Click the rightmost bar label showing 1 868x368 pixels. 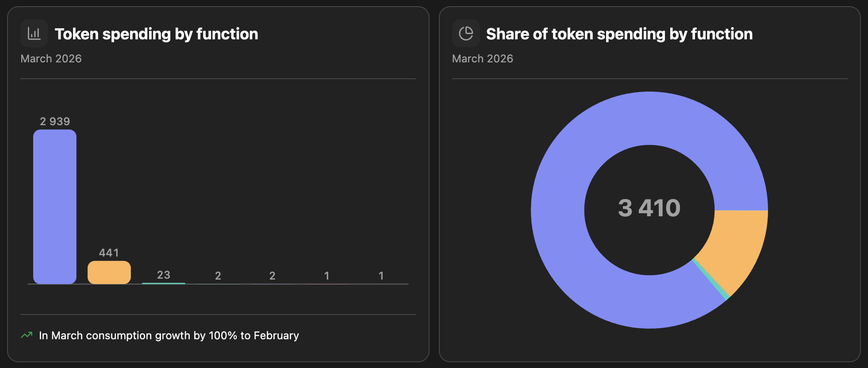coord(381,276)
